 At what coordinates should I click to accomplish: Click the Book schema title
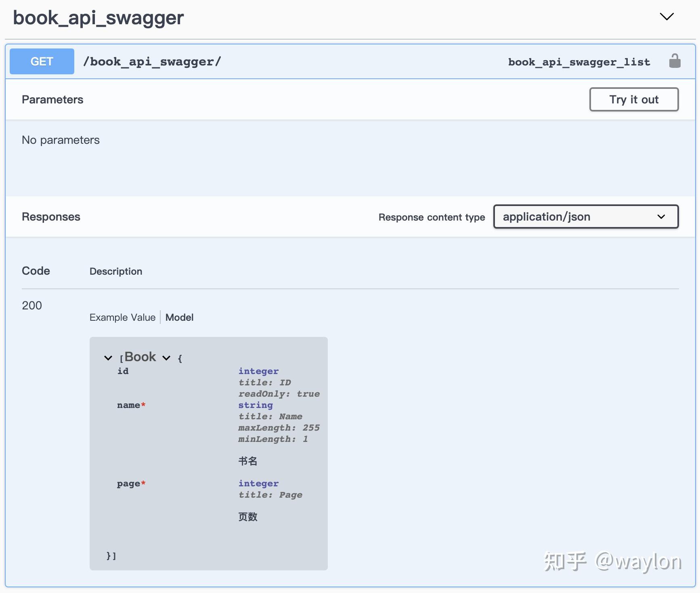point(140,357)
